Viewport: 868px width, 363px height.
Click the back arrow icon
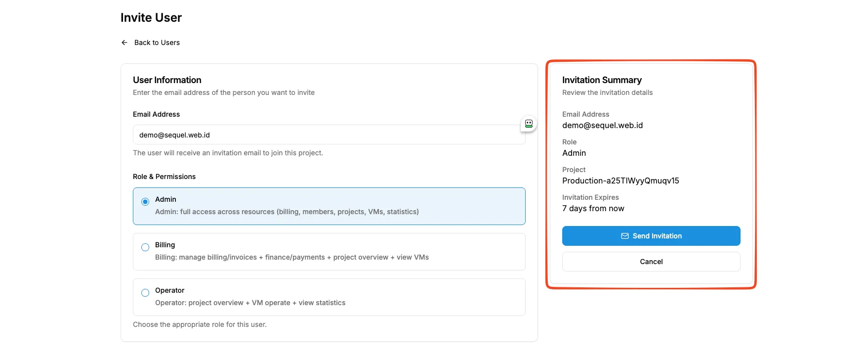click(124, 43)
